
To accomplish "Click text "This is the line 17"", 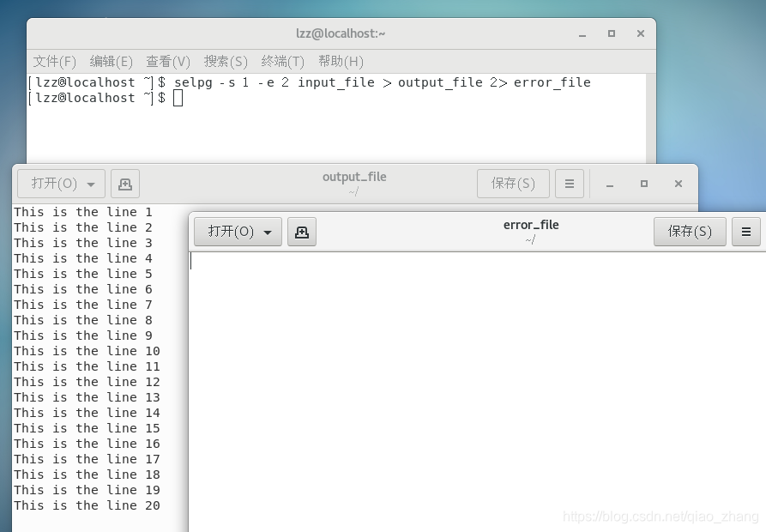I will [x=87, y=459].
